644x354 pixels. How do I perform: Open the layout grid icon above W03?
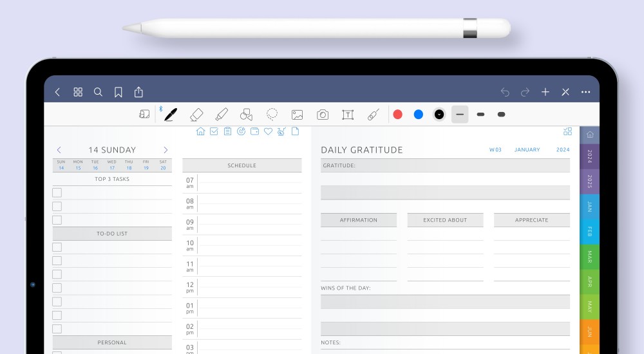pyautogui.click(x=567, y=131)
